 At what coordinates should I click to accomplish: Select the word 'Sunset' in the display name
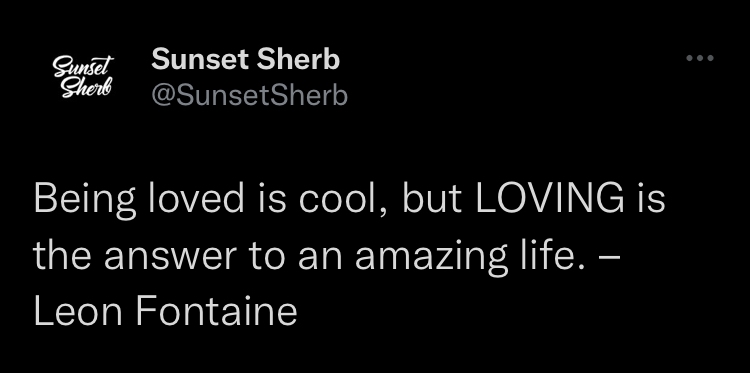[199, 60]
